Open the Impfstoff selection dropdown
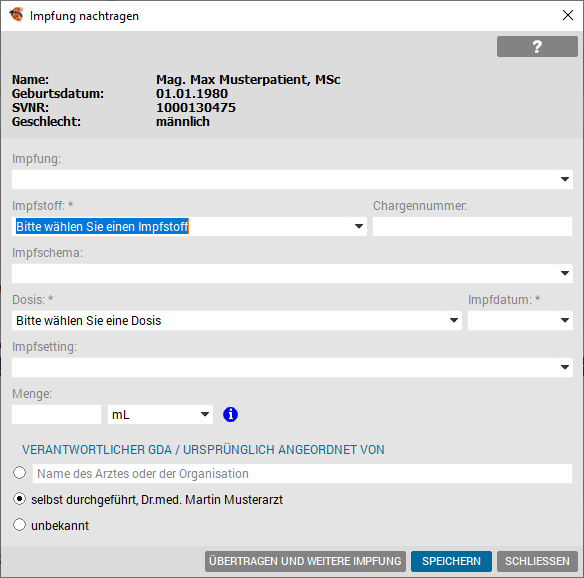This screenshot has height=578, width=584. pos(359,226)
